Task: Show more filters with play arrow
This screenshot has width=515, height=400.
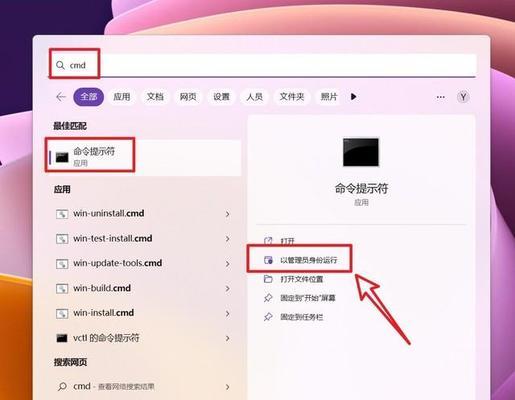Action: tap(354, 97)
